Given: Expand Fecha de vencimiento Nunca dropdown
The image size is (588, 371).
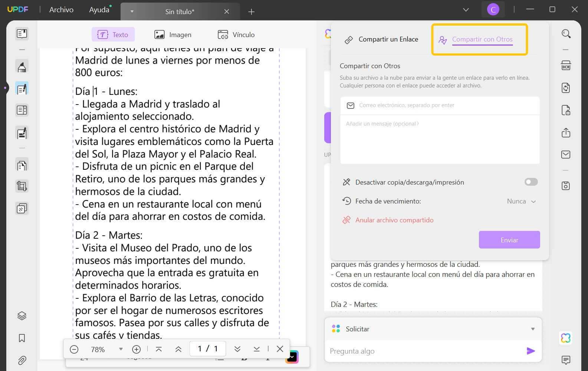Looking at the screenshot, I should 521,201.
